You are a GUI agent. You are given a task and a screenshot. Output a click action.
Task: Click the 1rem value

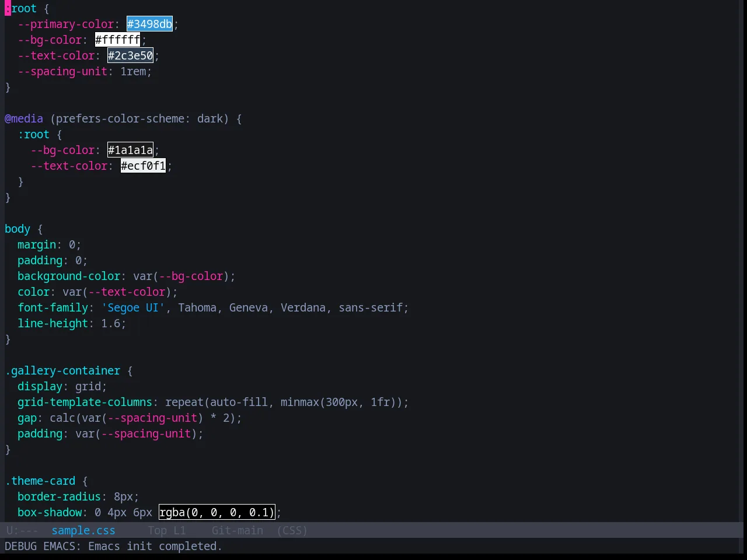(x=133, y=71)
